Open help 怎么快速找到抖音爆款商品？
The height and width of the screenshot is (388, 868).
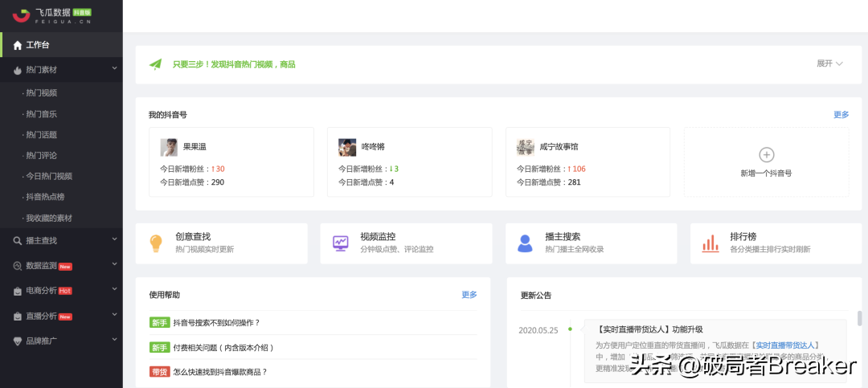220,372
